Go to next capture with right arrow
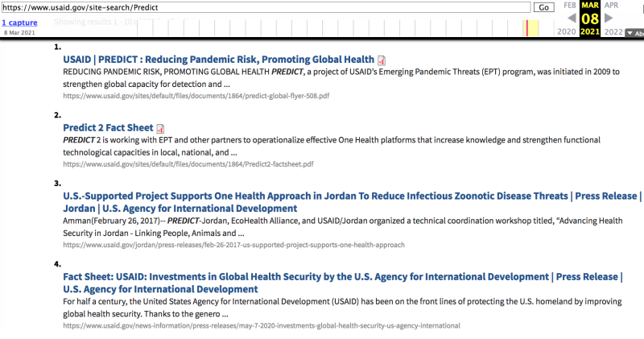Screen dimensions: 644x339 click(x=609, y=18)
